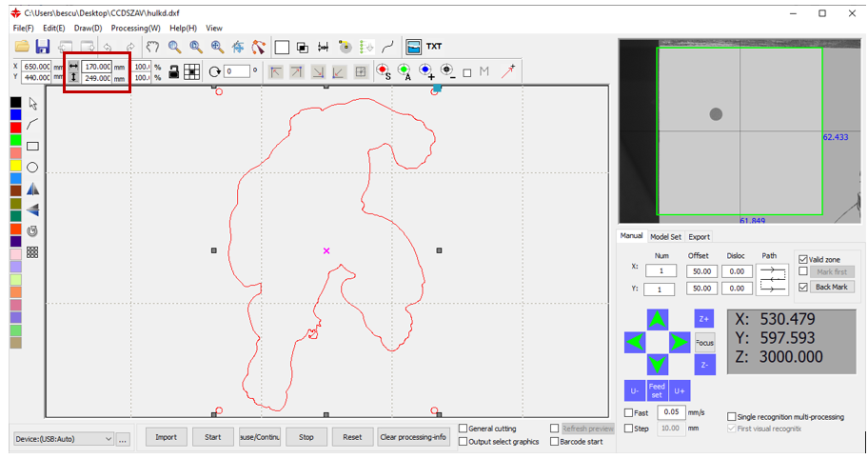
Task: Click the Import button
Action: (x=166, y=437)
